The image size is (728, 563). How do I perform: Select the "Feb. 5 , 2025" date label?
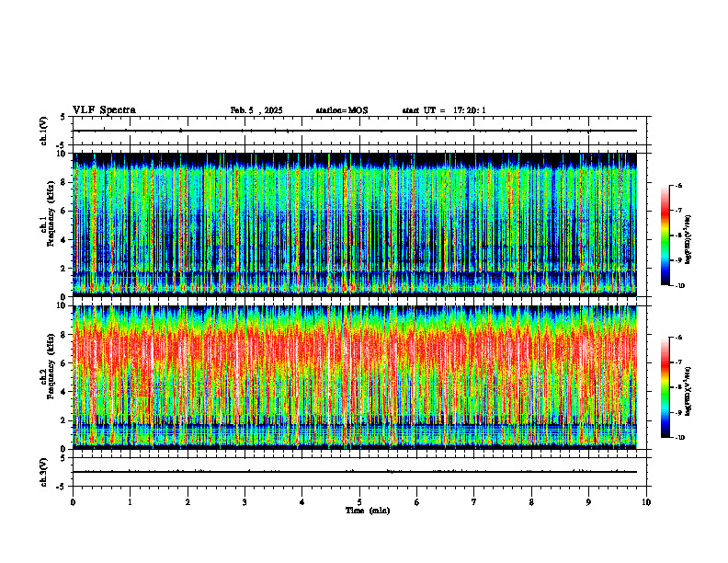[x=256, y=110]
